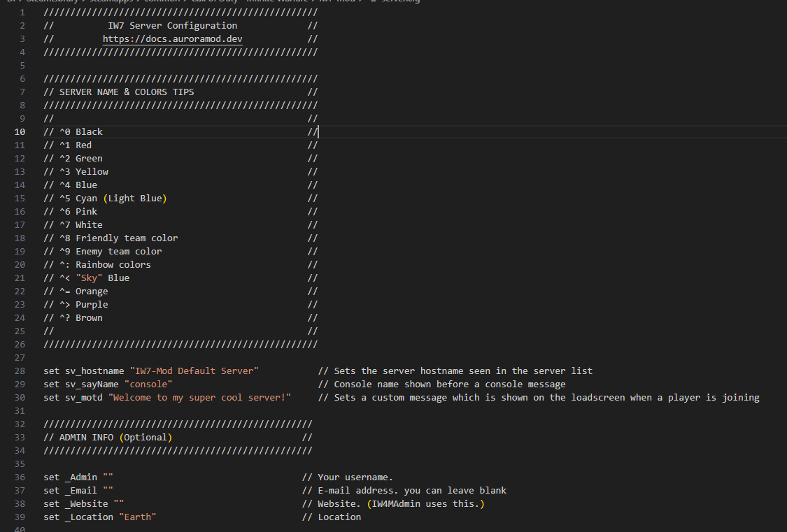Click the "Earth" location value

(137, 517)
